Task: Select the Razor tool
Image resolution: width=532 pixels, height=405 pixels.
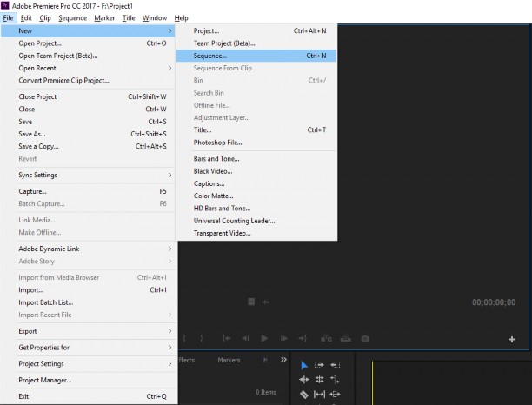Action: coord(304,395)
